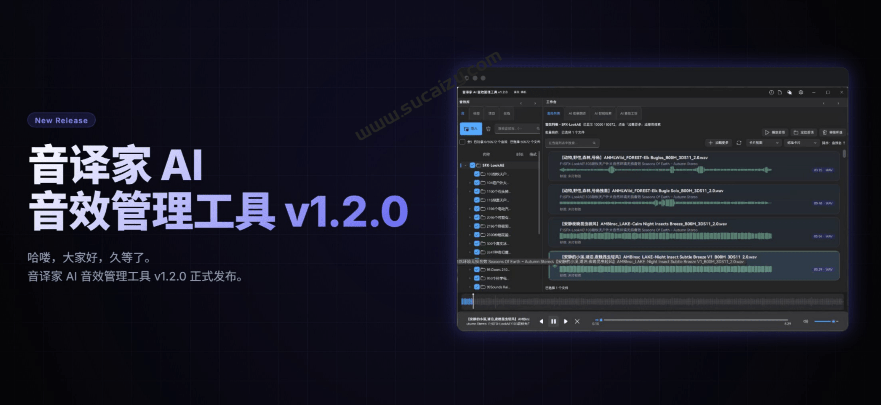Toggle checkbox of folder starting with 104
This screenshot has width=881, height=405.
tap(476, 183)
